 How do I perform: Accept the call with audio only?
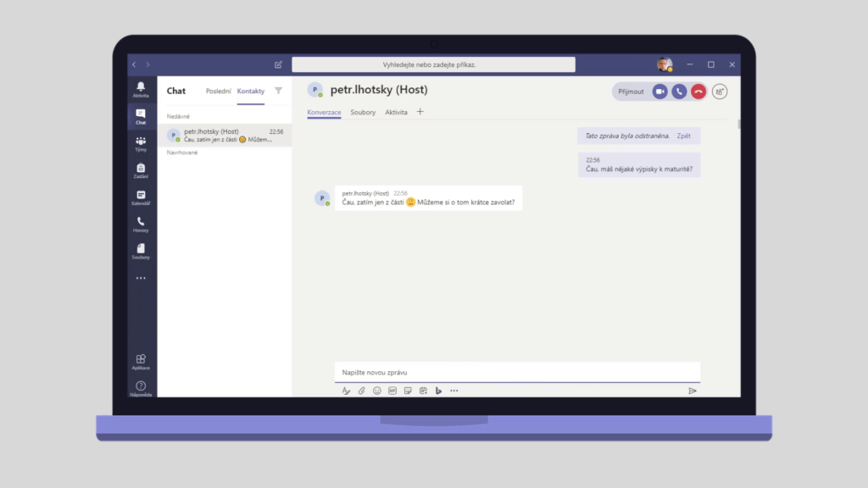coord(679,91)
